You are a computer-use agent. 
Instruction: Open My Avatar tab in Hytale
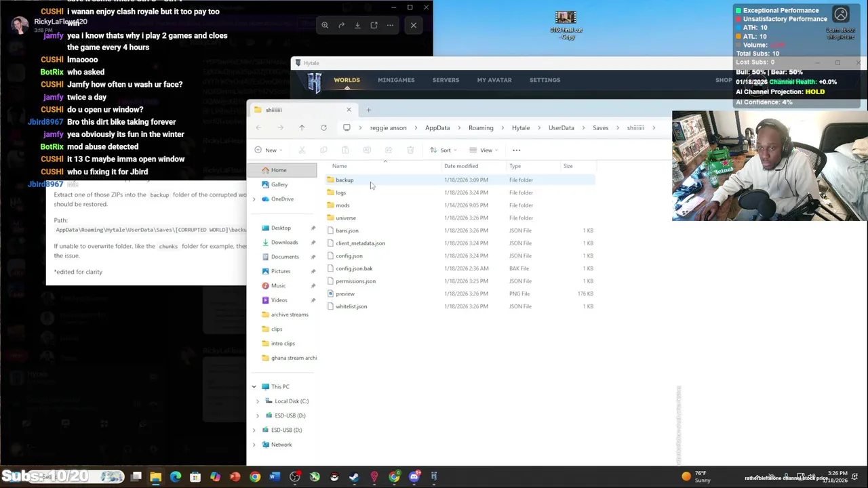pos(494,80)
